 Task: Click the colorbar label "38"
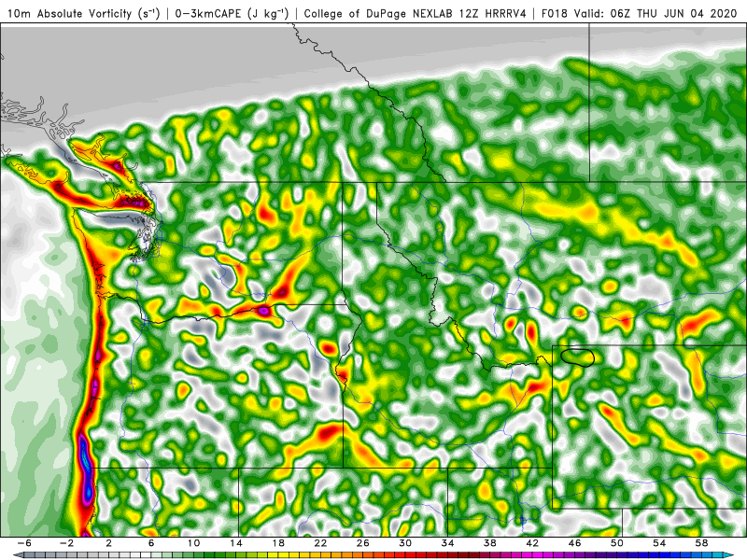[x=490, y=543]
